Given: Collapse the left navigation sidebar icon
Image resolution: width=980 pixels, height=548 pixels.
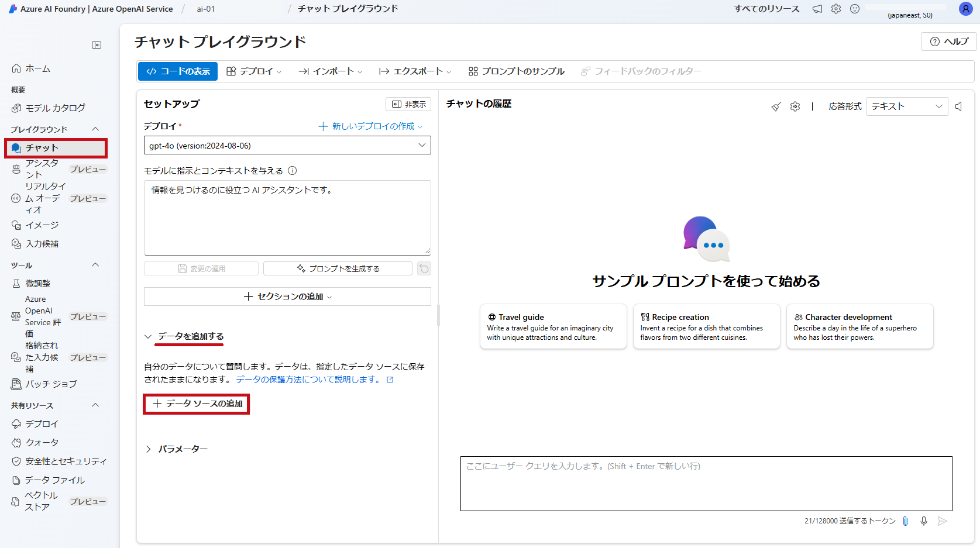Looking at the screenshot, I should tap(97, 45).
